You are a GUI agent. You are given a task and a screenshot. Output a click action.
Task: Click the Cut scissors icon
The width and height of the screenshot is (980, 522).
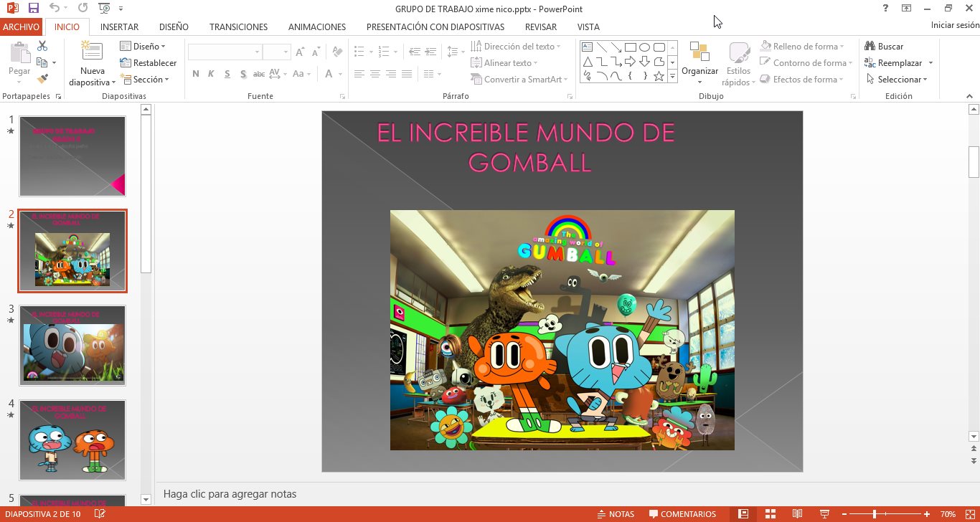(42, 46)
